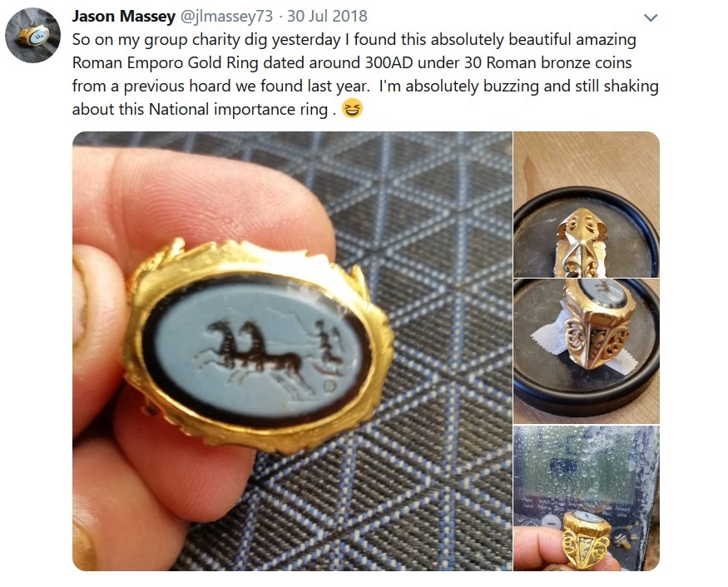Select the tweet line starting 'So on my group charity dig'
Image resolution: width=728 pixels, height=587 pixels.
pyautogui.click(x=354, y=39)
